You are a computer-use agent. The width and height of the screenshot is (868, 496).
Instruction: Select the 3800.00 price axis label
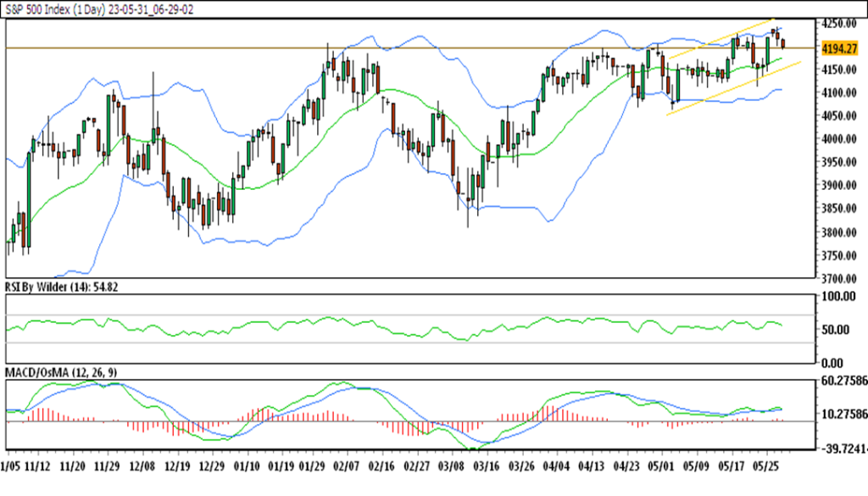[x=839, y=232]
